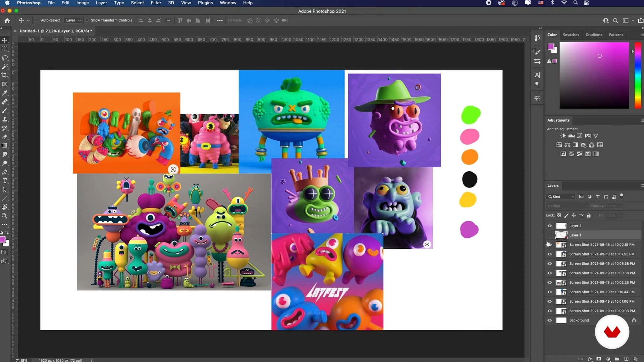Toggle visibility of Screen Shot 10.08.38 PM
Viewport: 644px width, 362px height.
549,264
